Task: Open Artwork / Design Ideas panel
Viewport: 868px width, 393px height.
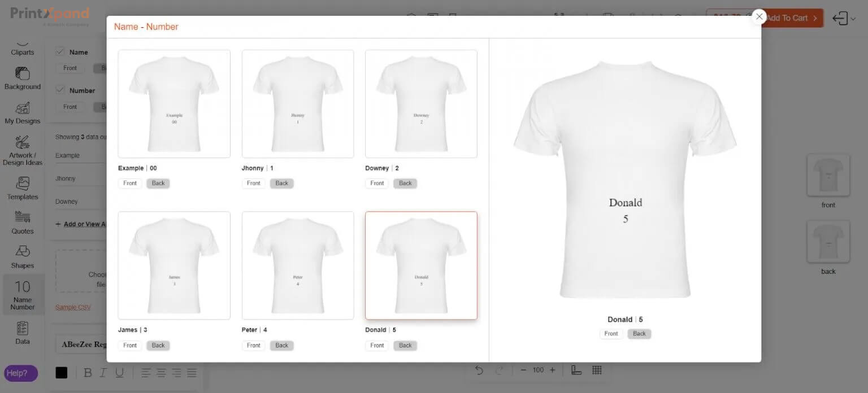Action: (22, 150)
